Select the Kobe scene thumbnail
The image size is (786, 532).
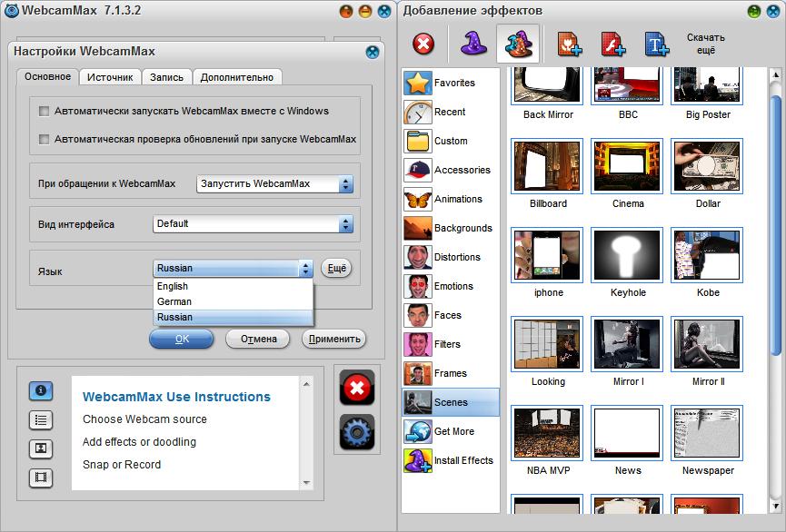[707, 255]
